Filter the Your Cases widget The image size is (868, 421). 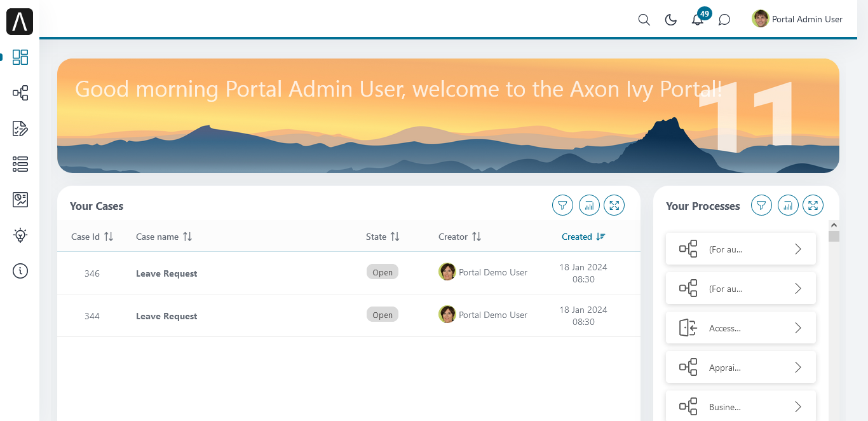coord(562,205)
